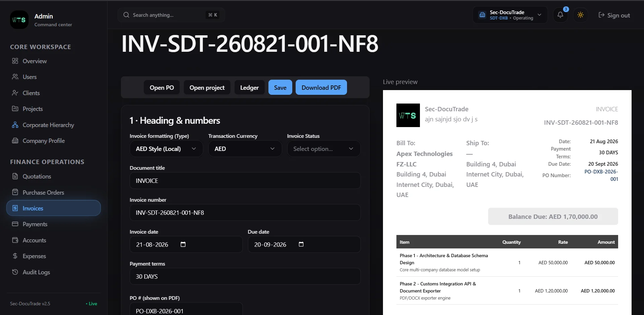Toggle light theme with sun icon
This screenshot has height=315, width=644.
click(581, 15)
